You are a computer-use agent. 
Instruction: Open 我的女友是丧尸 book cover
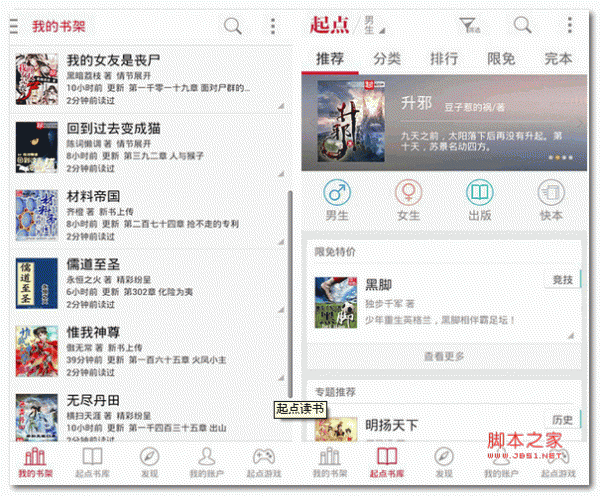(x=37, y=79)
